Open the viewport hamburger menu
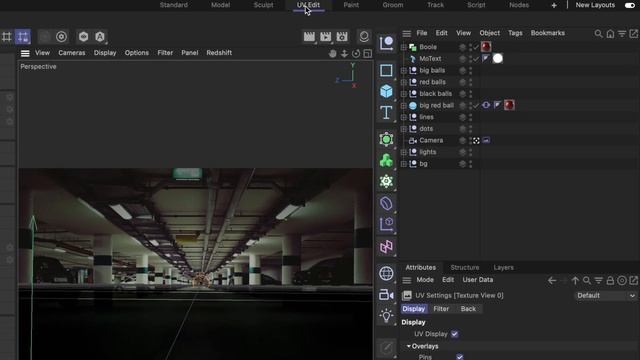This screenshot has width=640, height=360. click(x=25, y=53)
